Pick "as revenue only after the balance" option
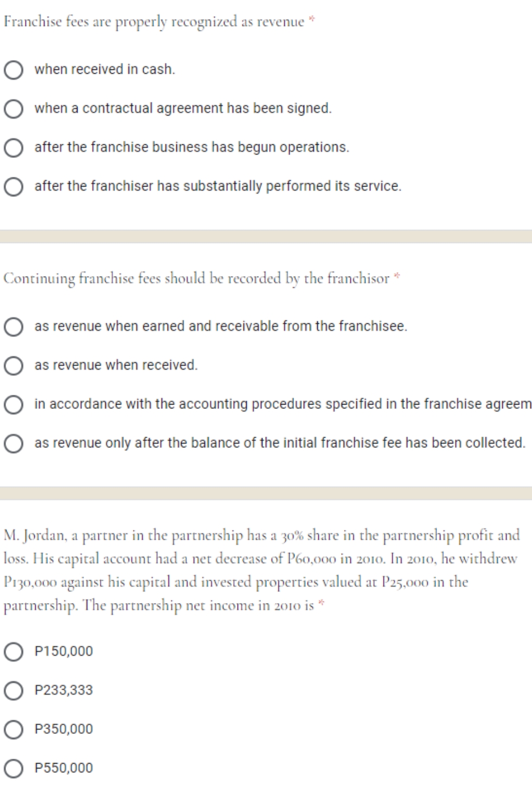 tap(13, 443)
